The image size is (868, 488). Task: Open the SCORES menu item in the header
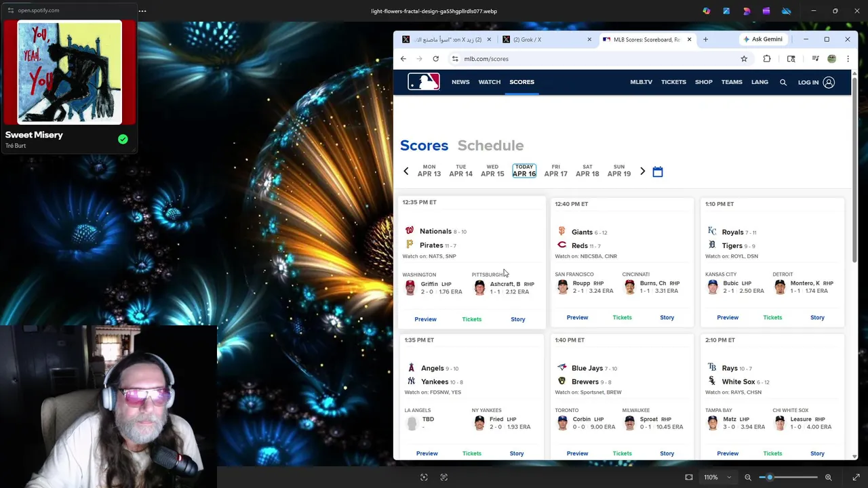click(522, 82)
